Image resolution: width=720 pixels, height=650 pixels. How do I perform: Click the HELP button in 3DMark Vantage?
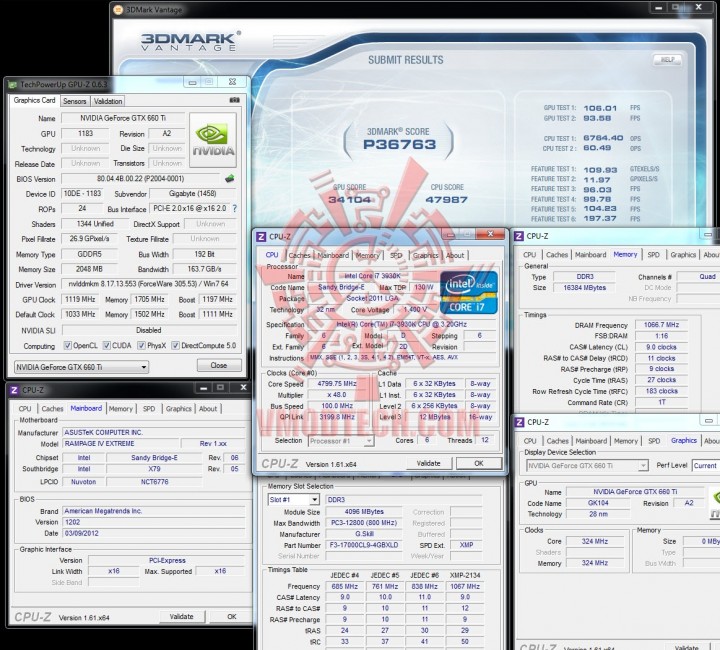pos(667,60)
